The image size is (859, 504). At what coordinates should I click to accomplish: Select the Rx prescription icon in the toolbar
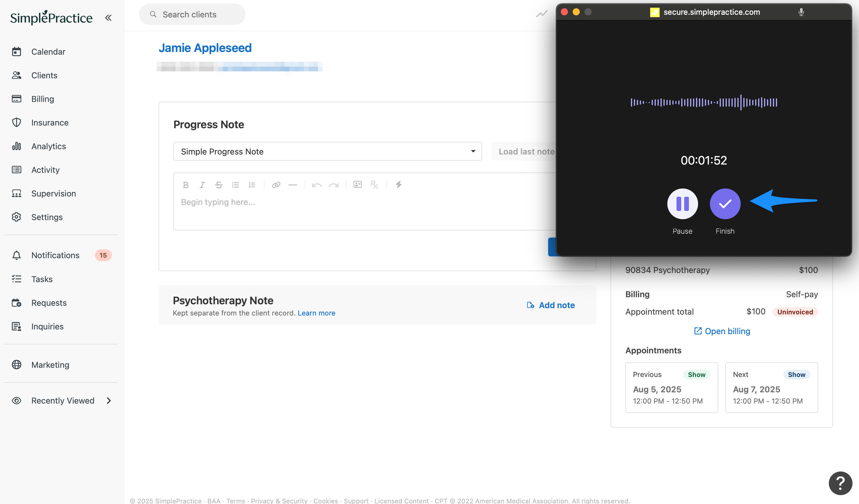[374, 185]
